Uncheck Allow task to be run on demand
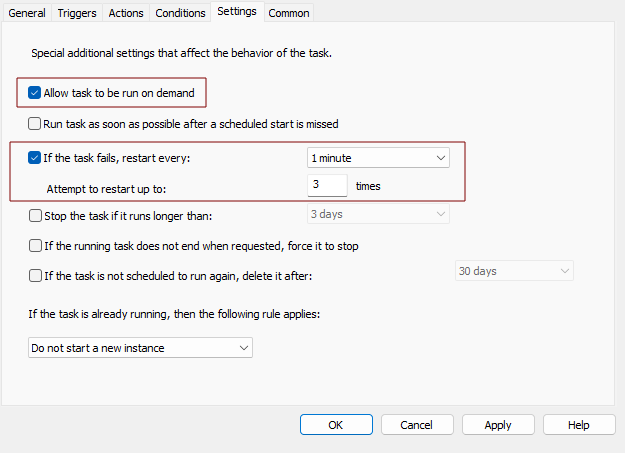The width and height of the screenshot is (625, 453). (x=35, y=93)
